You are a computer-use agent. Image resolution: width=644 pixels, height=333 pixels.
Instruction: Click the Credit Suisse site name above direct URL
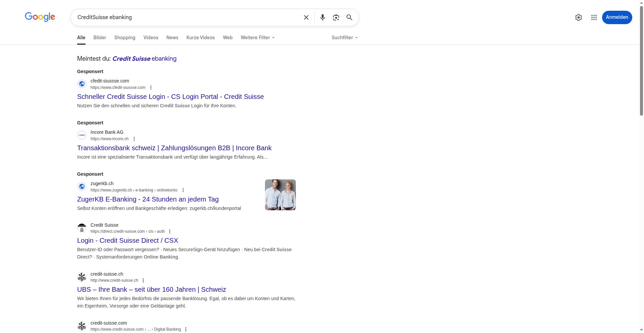point(104,225)
